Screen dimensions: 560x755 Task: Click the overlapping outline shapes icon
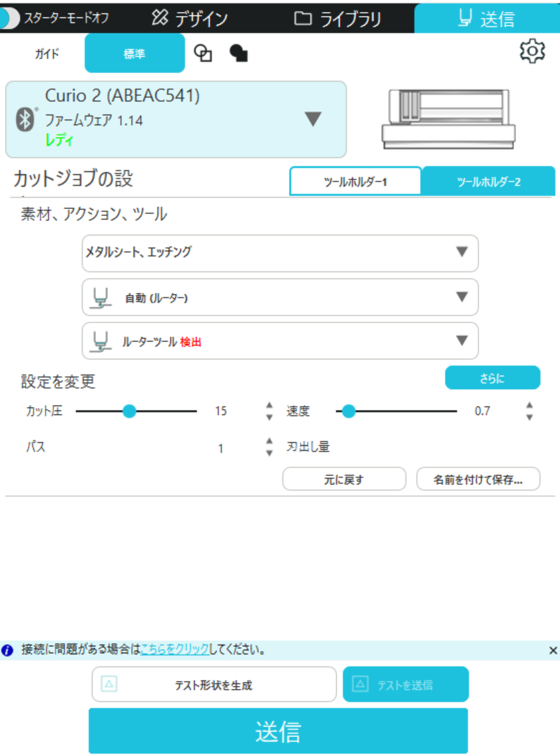coord(203,53)
